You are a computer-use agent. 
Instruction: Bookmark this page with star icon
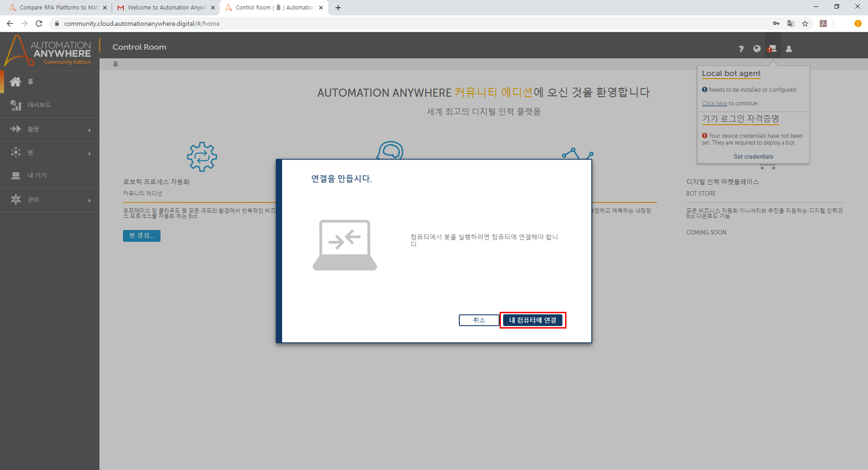tap(805, 23)
